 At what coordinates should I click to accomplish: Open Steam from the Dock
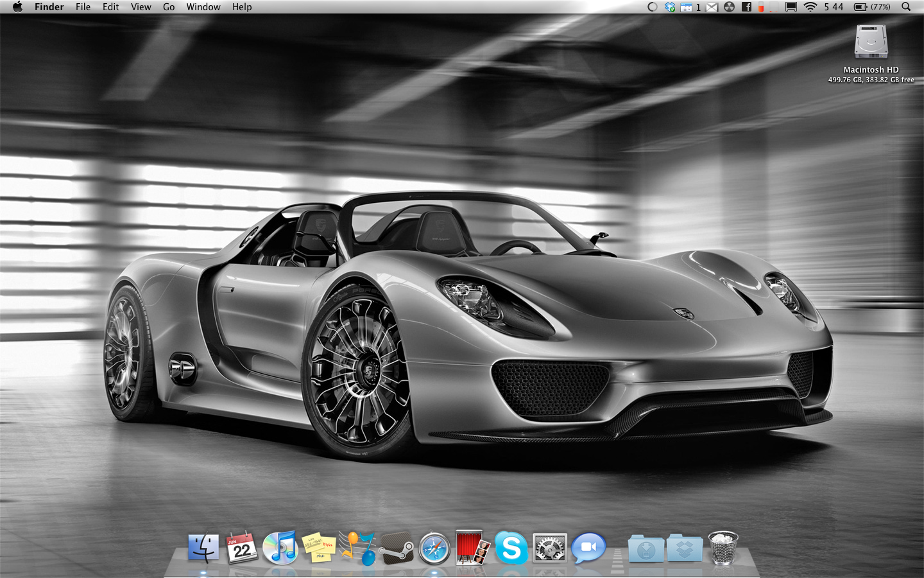point(396,548)
